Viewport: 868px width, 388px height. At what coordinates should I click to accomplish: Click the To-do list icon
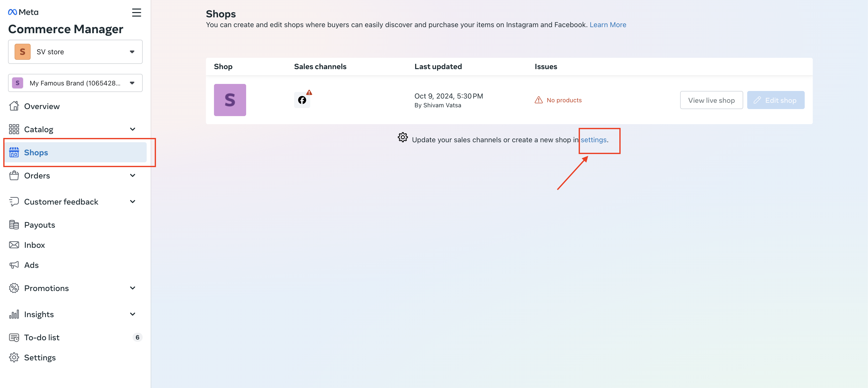point(14,337)
